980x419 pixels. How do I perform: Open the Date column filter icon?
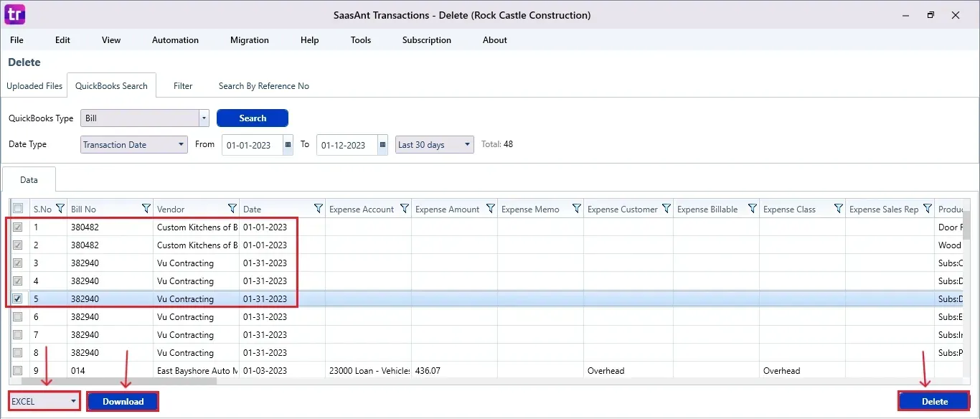[319, 209]
